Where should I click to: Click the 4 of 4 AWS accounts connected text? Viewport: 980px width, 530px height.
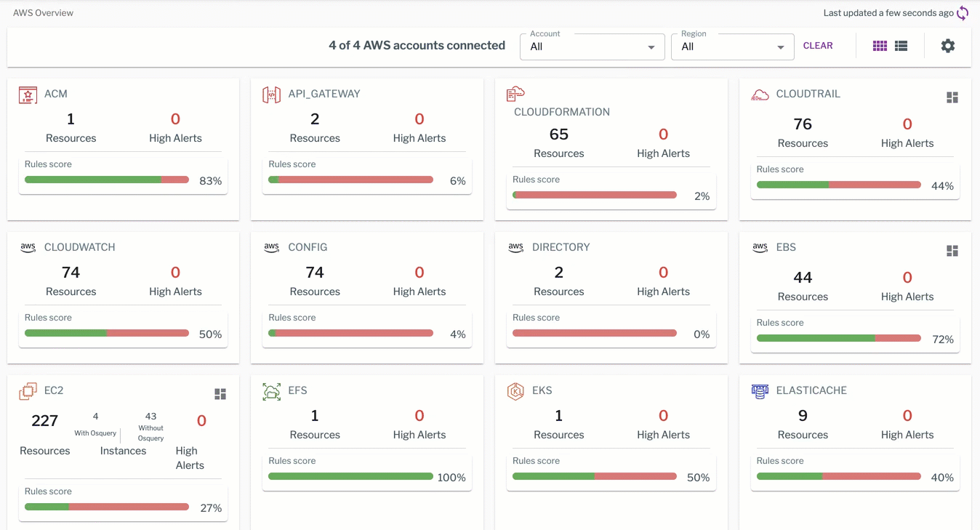click(417, 46)
